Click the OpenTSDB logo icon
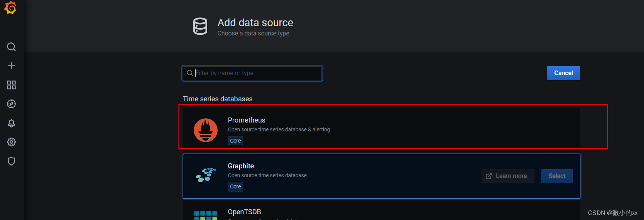Image resolution: width=644 pixels, height=220 pixels. [206, 215]
